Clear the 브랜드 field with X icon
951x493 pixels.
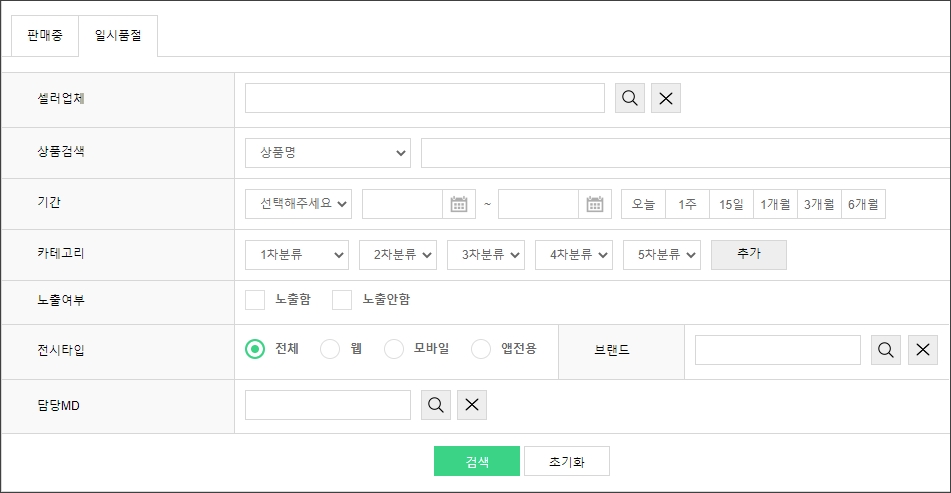click(923, 350)
